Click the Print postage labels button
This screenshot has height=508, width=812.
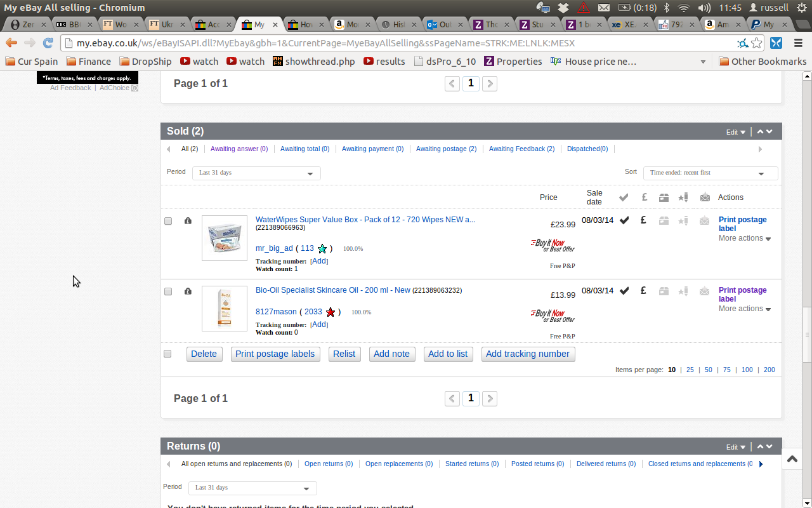pos(275,354)
